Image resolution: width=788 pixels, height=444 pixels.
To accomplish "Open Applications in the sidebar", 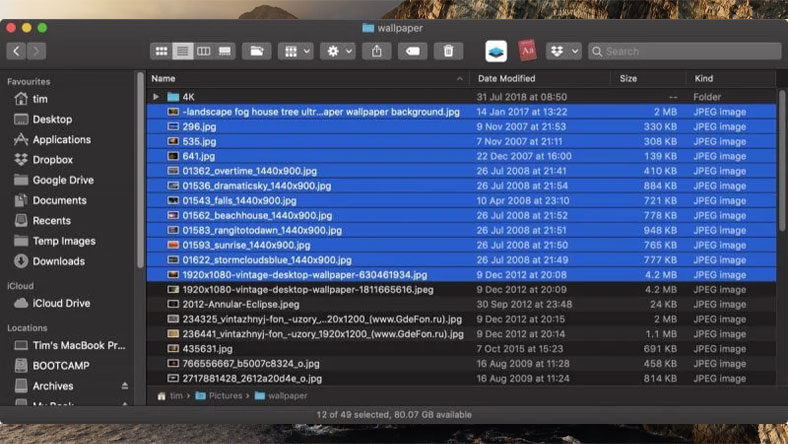I will (x=61, y=140).
